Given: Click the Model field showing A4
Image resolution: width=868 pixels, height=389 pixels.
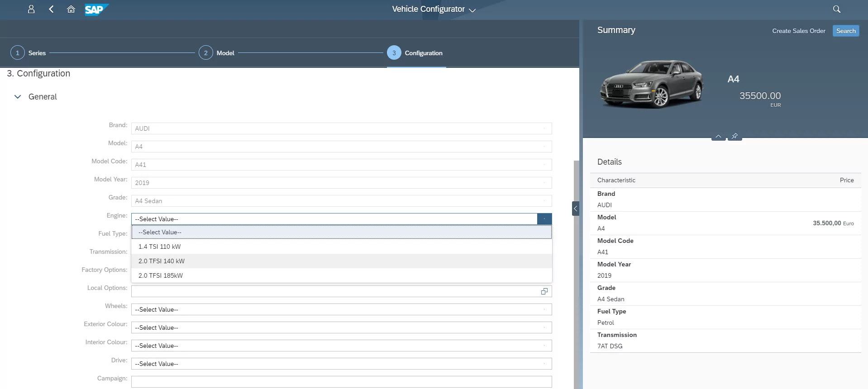Looking at the screenshot, I should [342, 147].
